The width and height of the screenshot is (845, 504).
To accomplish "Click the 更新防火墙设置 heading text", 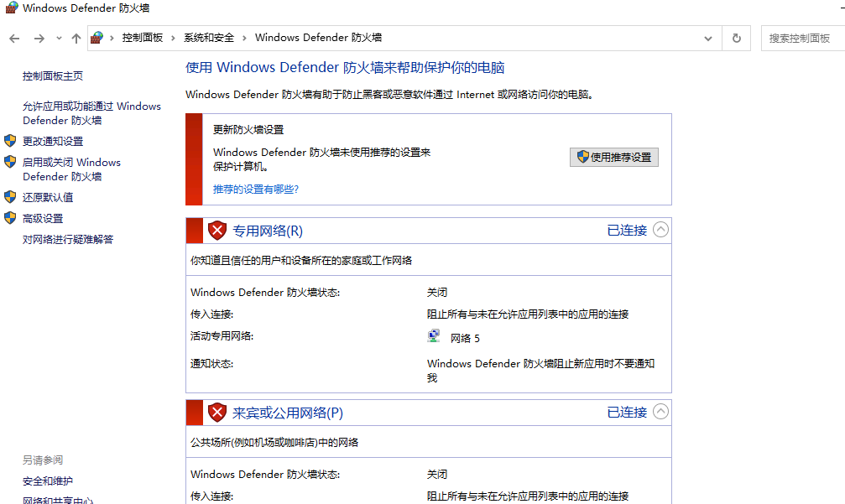I will (248, 130).
